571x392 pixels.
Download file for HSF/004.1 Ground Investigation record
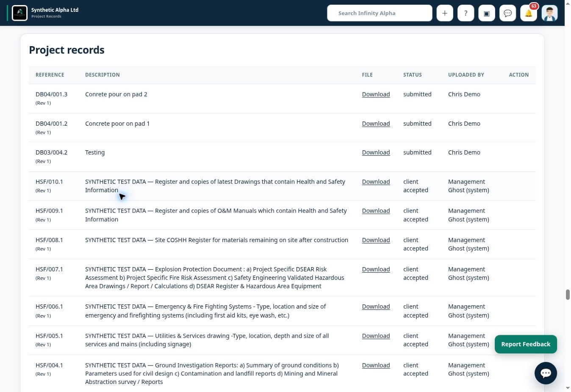[376, 365]
